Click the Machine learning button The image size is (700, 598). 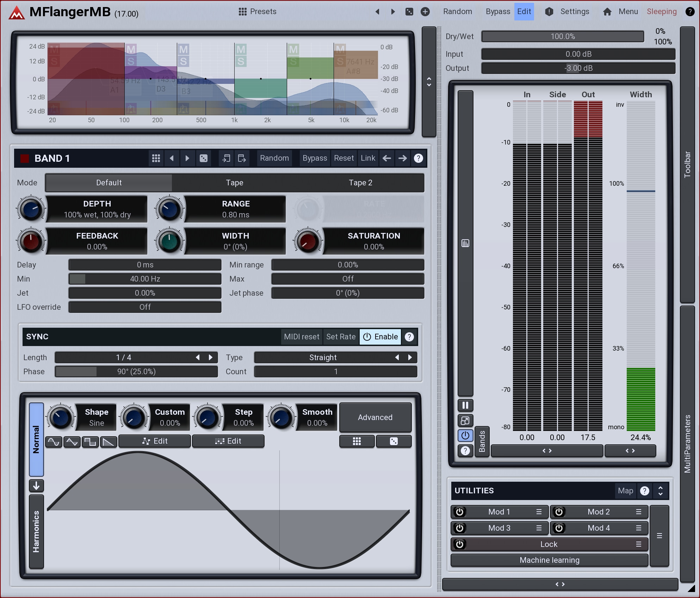tap(549, 560)
